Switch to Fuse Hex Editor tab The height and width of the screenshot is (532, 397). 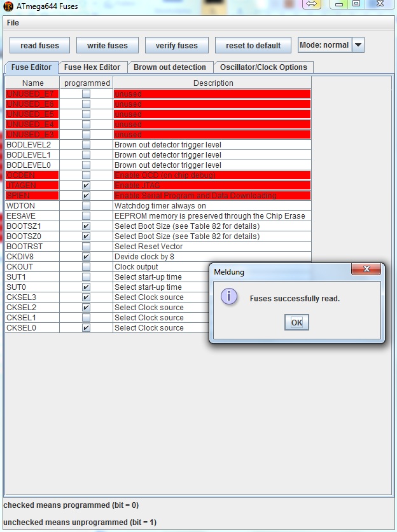click(92, 67)
